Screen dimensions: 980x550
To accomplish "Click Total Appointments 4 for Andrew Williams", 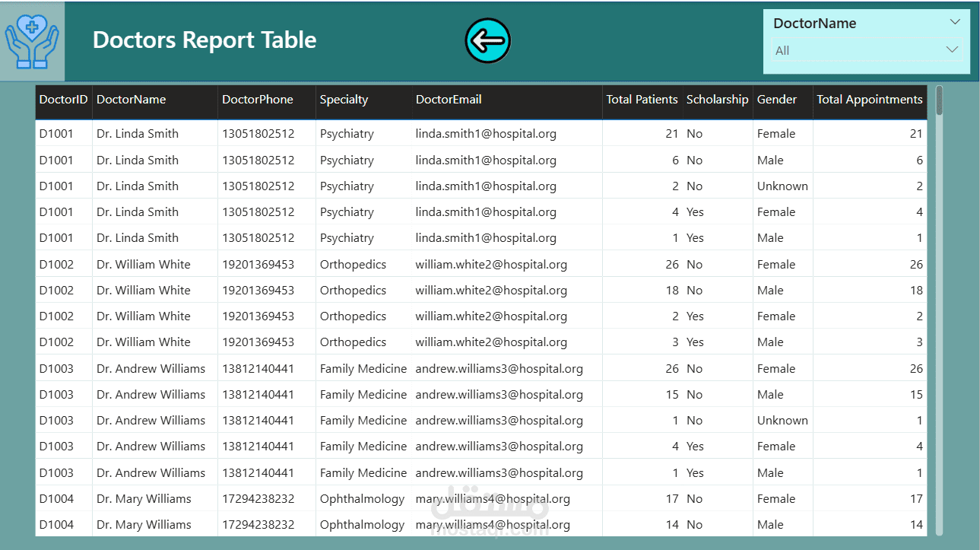I will pos(919,447).
